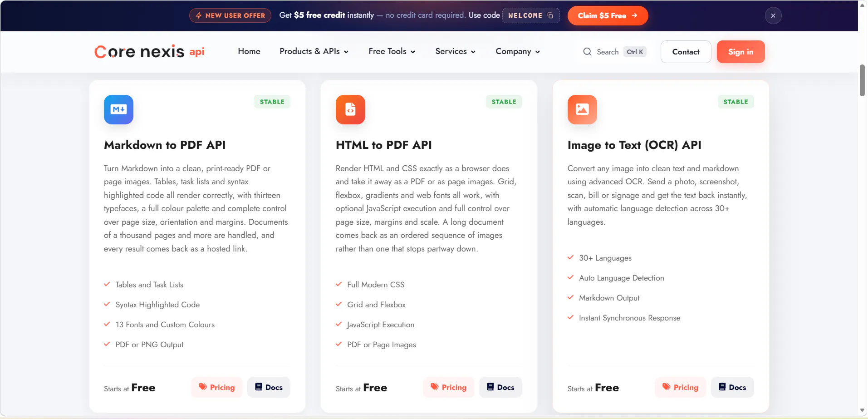Screen dimensions: 868x419
Task: Click the HTML to PDF API icon
Action: (x=350, y=109)
